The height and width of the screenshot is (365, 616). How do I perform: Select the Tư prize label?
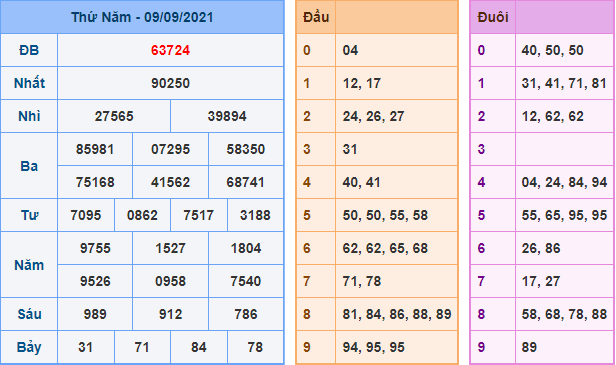click(x=29, y=215)
